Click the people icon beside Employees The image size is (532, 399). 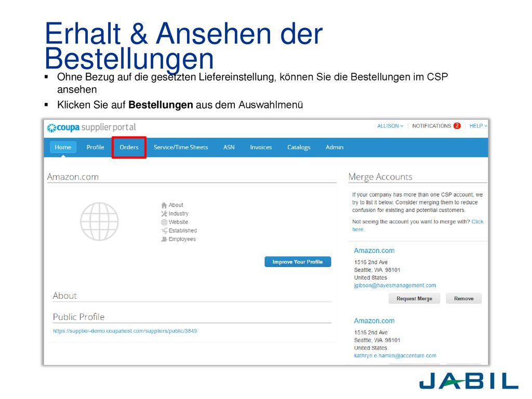coord(164,239)
